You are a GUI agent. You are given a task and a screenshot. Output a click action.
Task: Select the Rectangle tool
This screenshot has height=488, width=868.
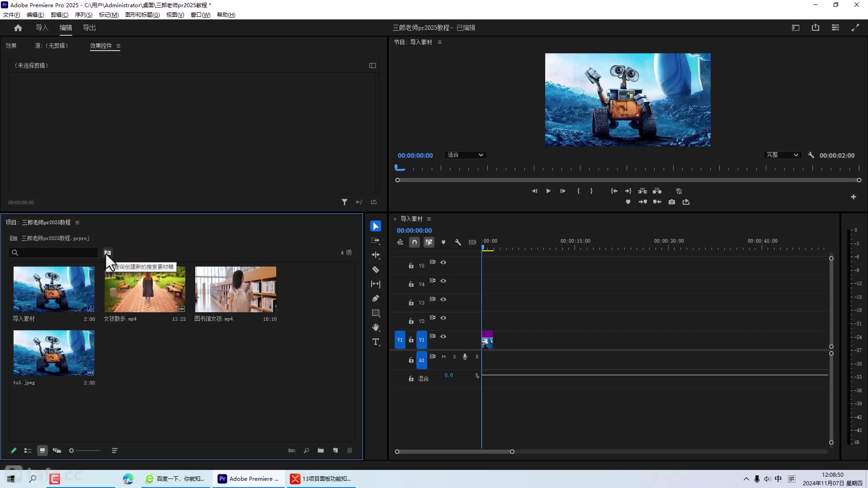click(x=376, y=313)
